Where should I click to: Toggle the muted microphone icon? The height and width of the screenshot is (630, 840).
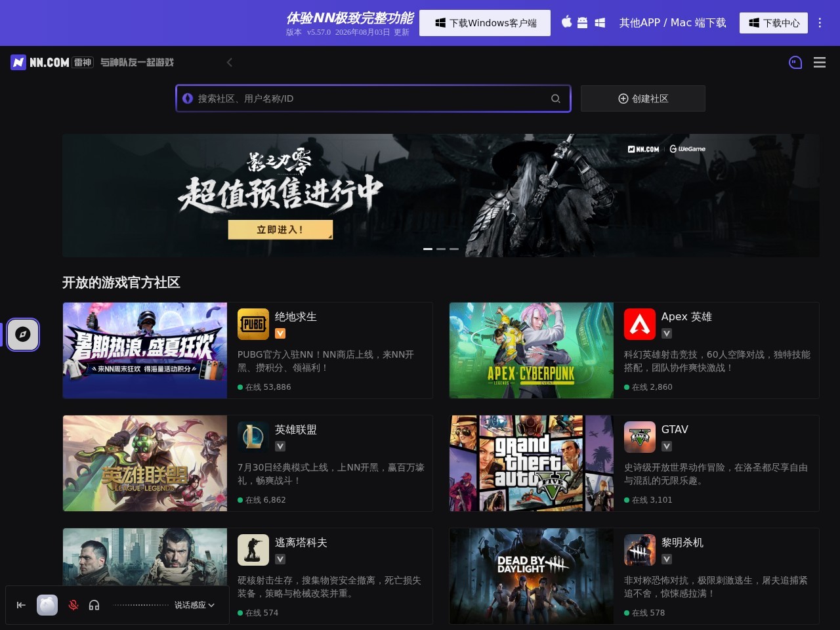point(73,605)
